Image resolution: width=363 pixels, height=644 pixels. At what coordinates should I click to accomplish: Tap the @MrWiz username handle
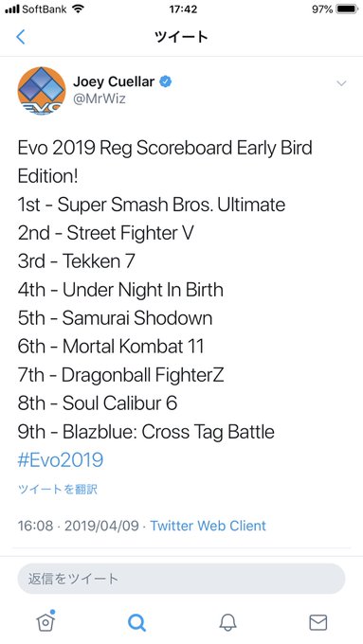click(100, 99)
